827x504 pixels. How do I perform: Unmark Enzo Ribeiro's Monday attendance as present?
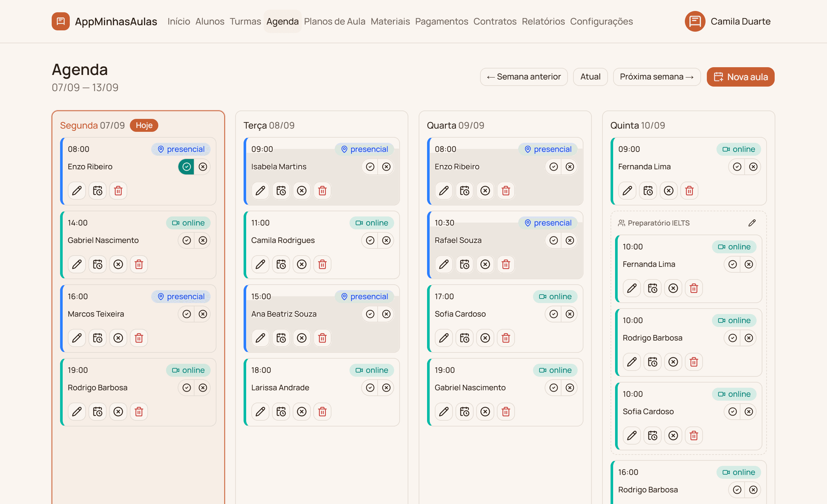[x=187, y=167]
